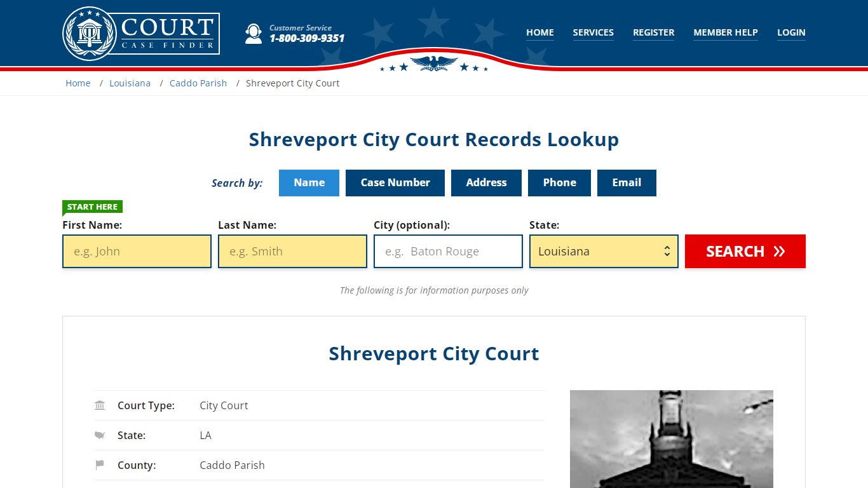Select the Email search tab
Image resolution: width=868 pixels, height=488 pixels.
pos(627,183)
